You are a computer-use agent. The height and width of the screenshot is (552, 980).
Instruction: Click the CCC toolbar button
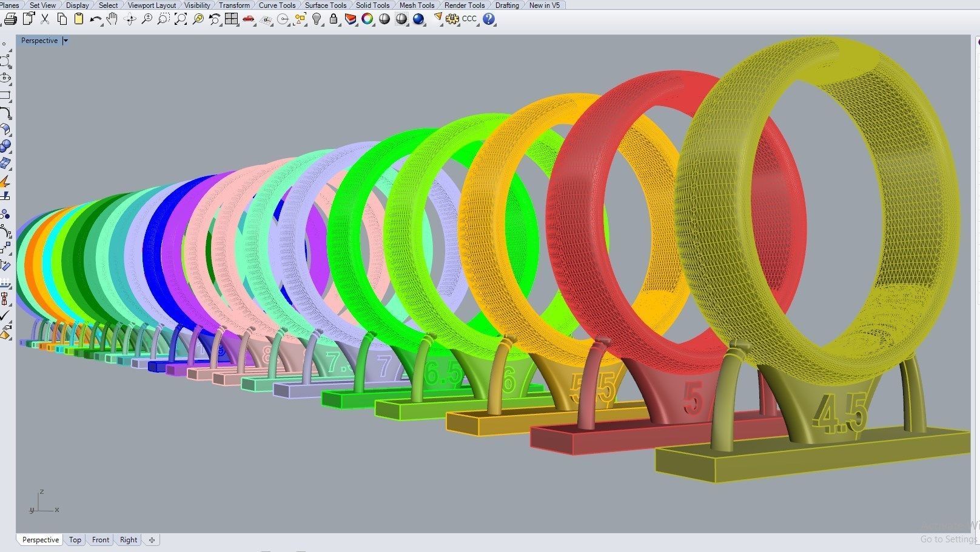tap(469, 19)
